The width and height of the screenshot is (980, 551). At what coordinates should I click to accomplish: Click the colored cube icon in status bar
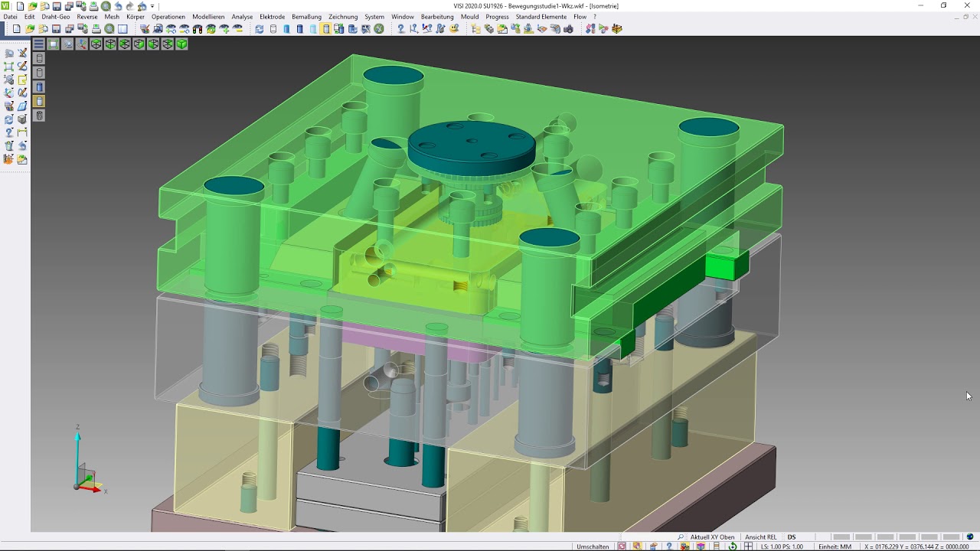point(700,546)
